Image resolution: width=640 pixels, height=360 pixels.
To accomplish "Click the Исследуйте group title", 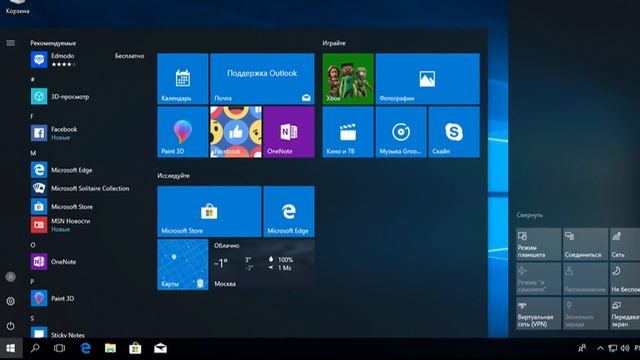I will point(173,176).
